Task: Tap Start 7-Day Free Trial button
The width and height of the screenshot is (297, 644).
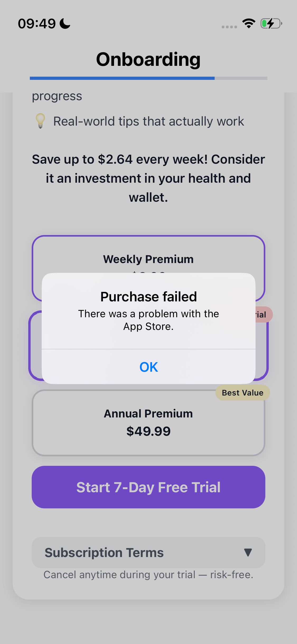Action: coord(148,487)
